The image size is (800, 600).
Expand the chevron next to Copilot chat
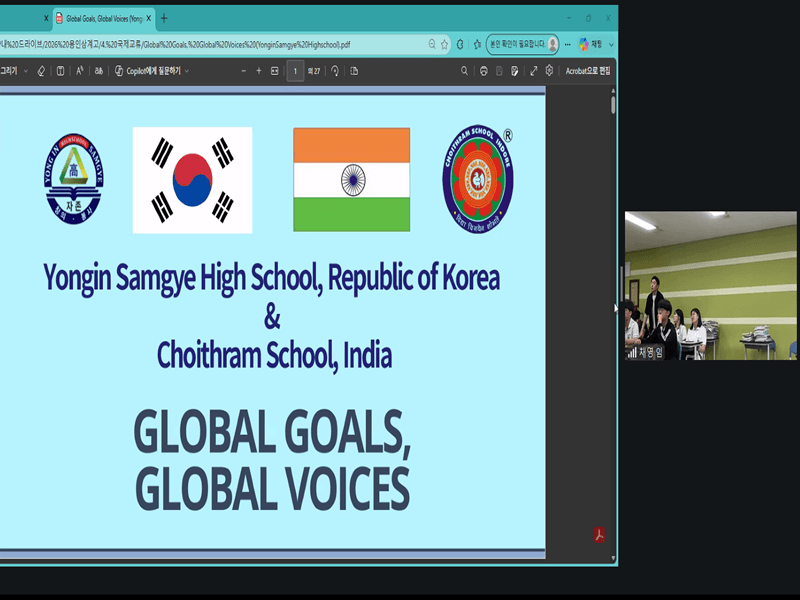(x=611, y=45)
